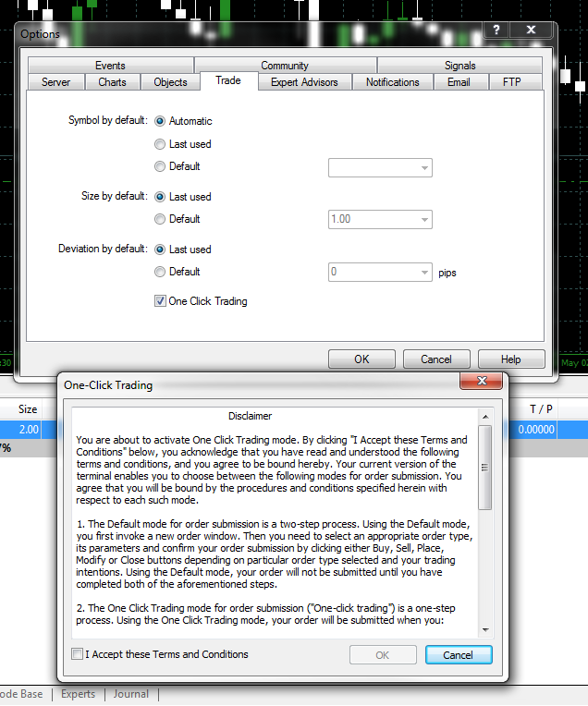Open the deviation pips dropdown
This screenshot has width=588, height=706.
click(424, 273)
